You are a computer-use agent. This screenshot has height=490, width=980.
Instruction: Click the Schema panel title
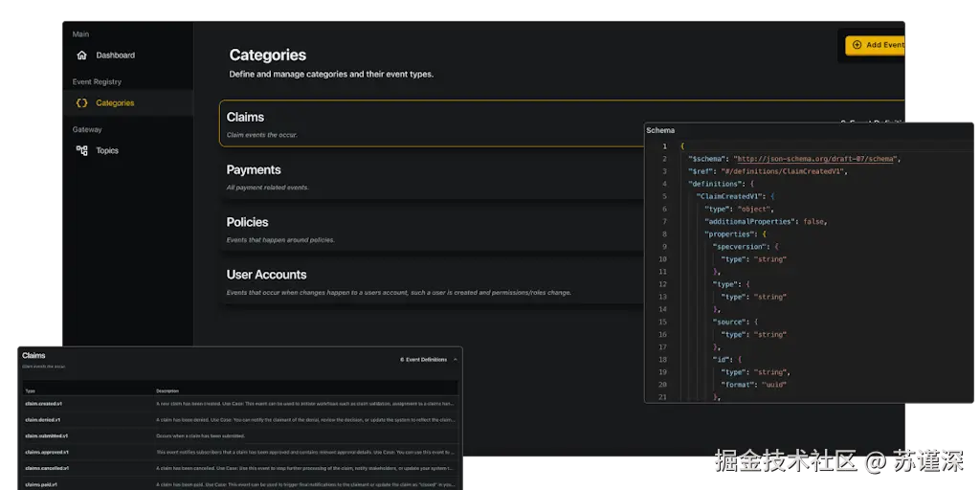(660, 130)
